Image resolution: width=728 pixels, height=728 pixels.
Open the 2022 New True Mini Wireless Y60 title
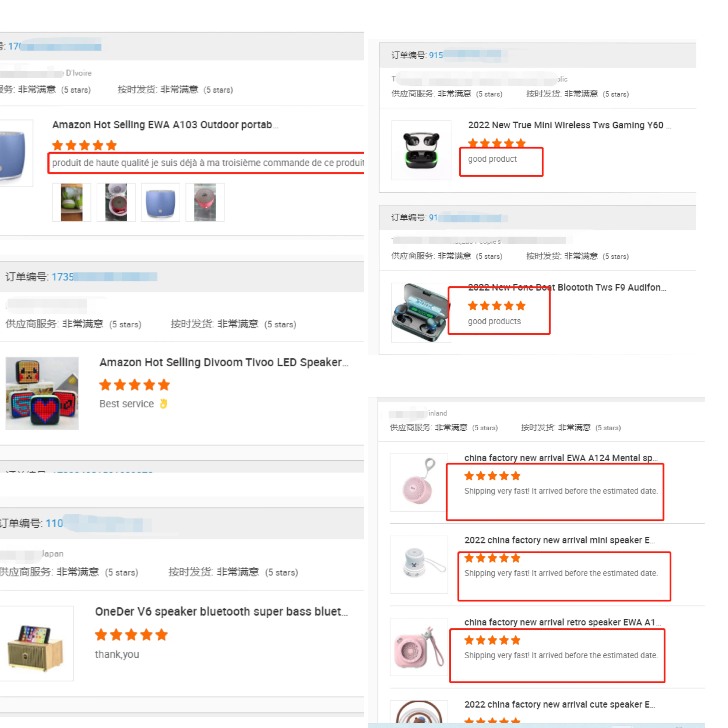(569, 125)
